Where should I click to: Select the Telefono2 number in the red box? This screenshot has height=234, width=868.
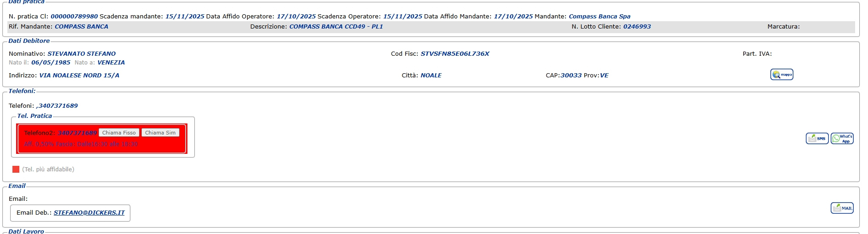(77, 133)
